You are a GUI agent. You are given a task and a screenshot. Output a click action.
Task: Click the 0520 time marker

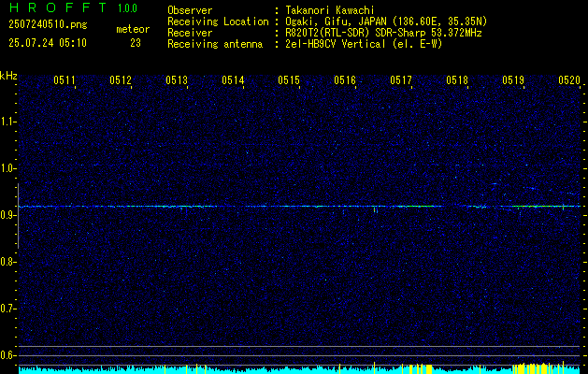569,79
